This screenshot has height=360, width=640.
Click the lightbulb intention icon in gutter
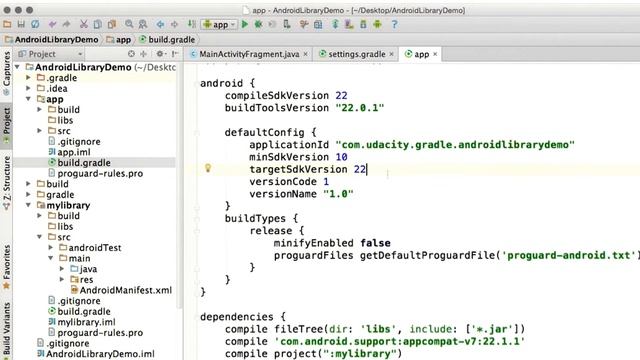(208, 168)
